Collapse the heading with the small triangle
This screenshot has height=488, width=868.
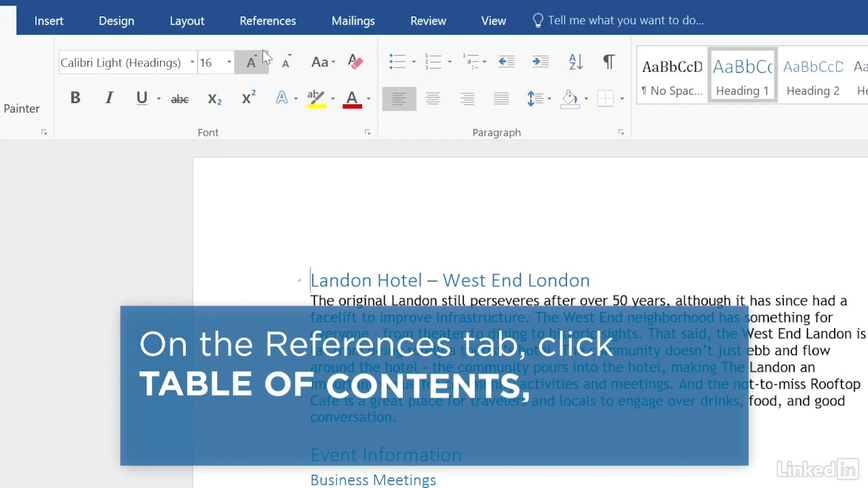point(299,280)
